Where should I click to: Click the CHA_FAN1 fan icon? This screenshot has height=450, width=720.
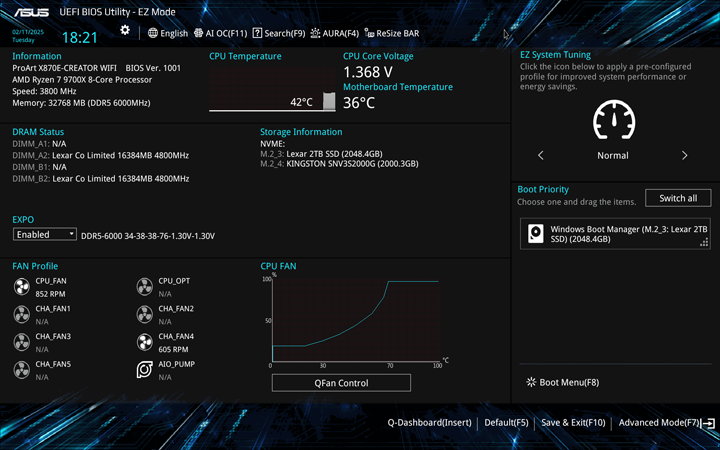(x=22, y=315)
